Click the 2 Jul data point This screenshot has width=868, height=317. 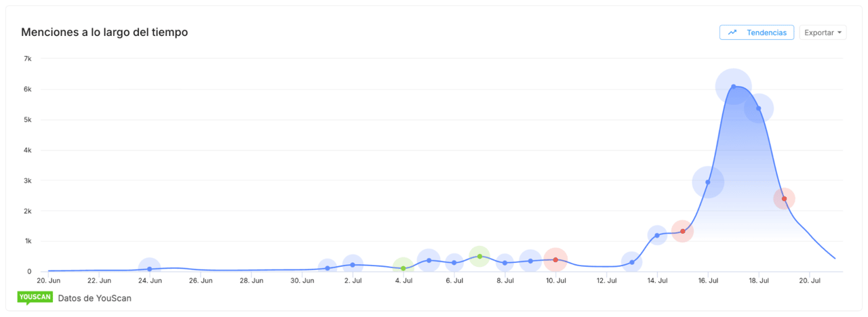click(x=353, y=265)
